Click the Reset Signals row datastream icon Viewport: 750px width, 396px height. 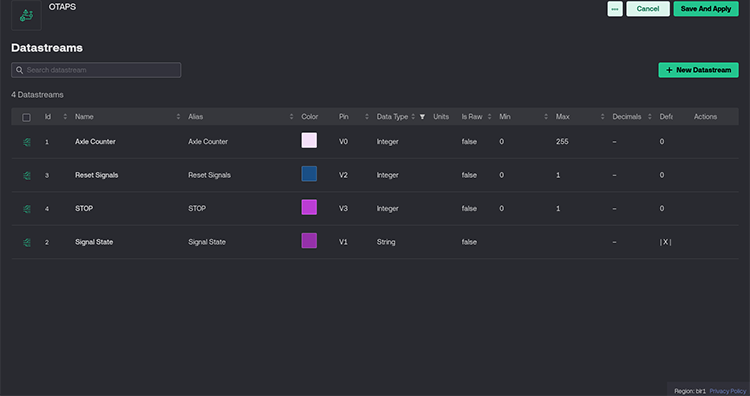tap(27, 175)
